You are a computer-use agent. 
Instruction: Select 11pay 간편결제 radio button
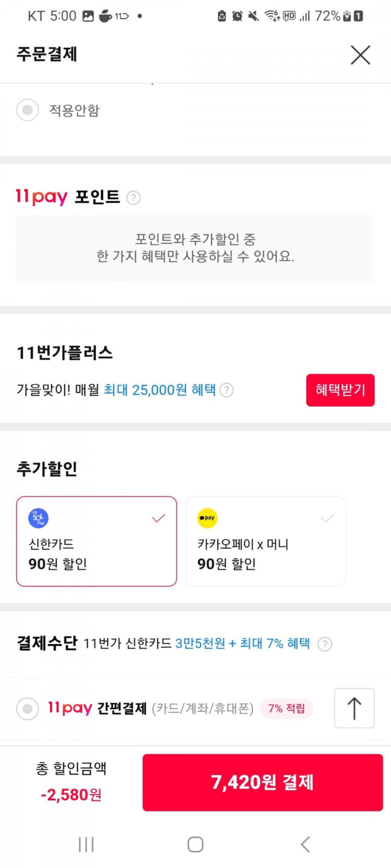(28, 709)
